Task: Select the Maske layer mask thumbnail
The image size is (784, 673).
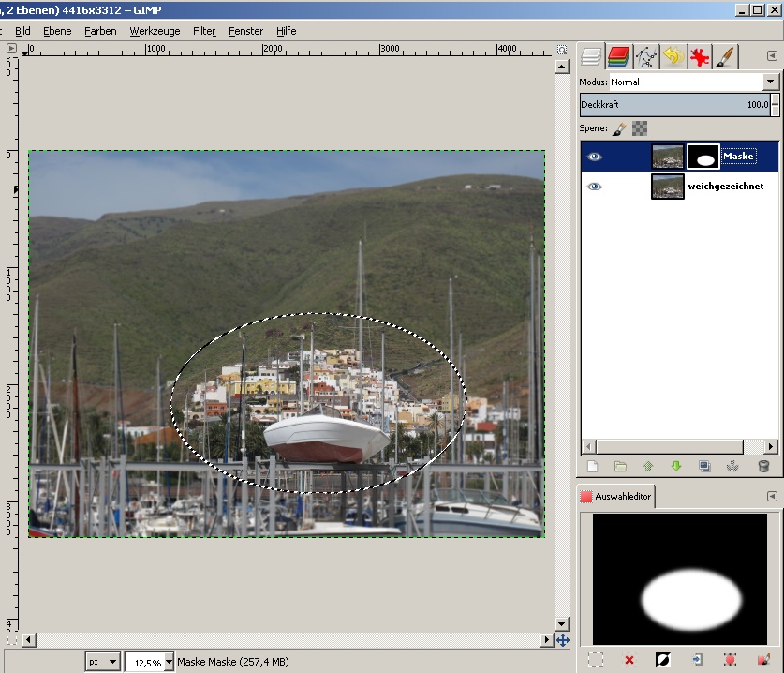Action: click(703, 157)
